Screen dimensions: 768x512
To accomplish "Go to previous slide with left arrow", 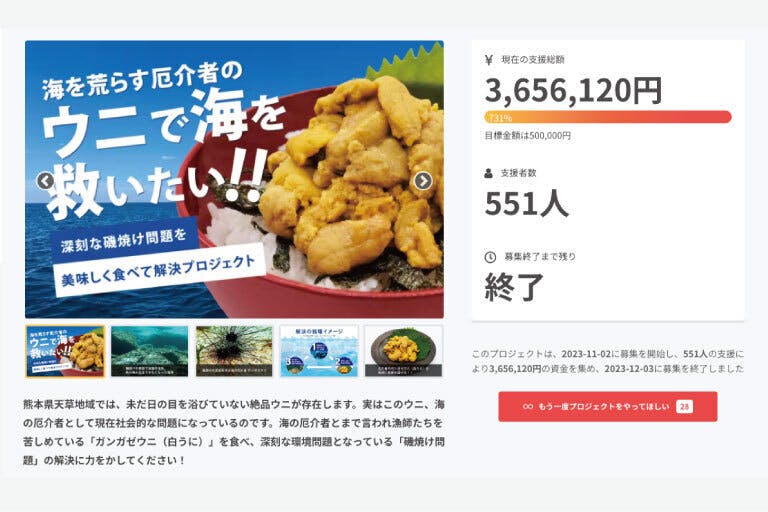I will click(46, 181).
